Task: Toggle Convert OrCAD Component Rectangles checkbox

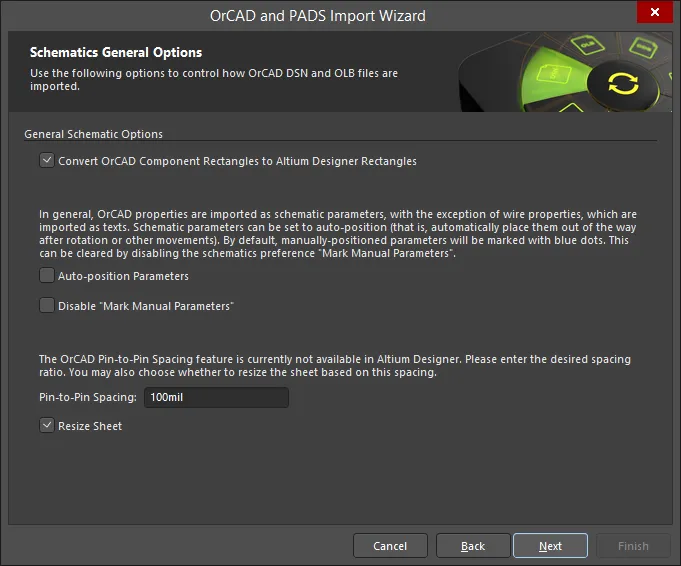Action: pyautogui.click(x=46, y=160)
